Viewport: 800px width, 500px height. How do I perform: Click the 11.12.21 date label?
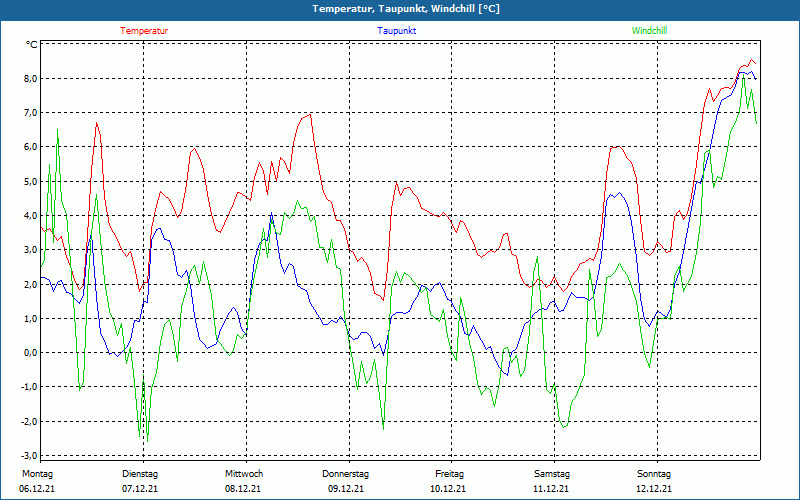[x=551, y=489]
